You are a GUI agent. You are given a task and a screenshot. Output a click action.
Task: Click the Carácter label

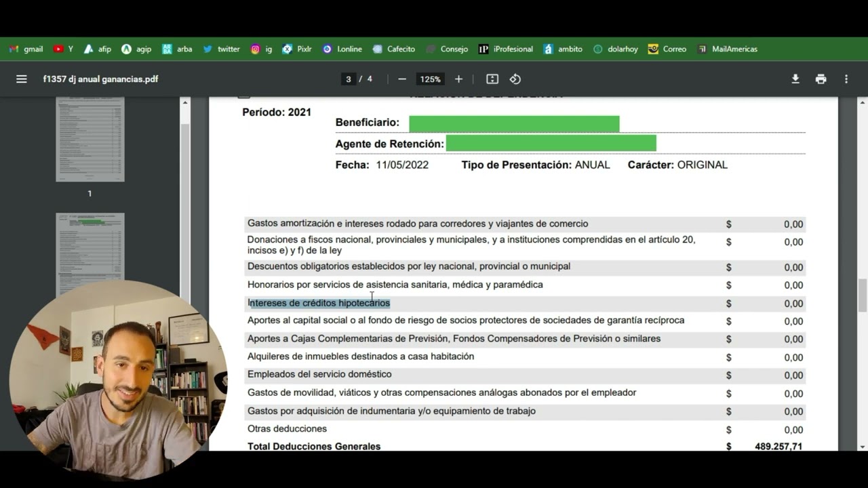pos(651,165)
